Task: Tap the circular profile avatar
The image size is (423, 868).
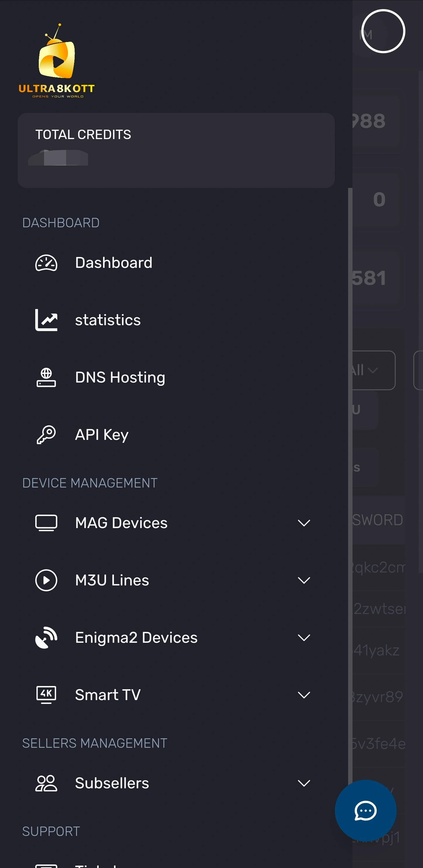Action: pyautogui.click(x=383, y=31)
